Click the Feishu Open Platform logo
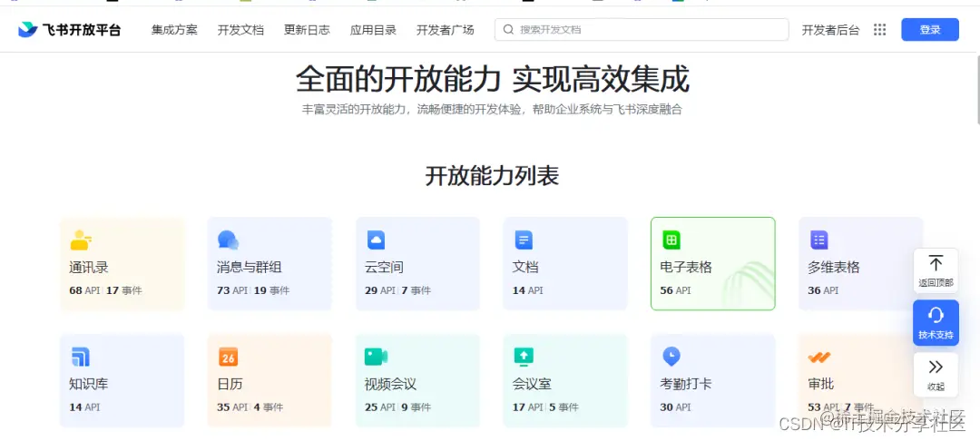This screenshot has height=441, width=980. (69, 29)
